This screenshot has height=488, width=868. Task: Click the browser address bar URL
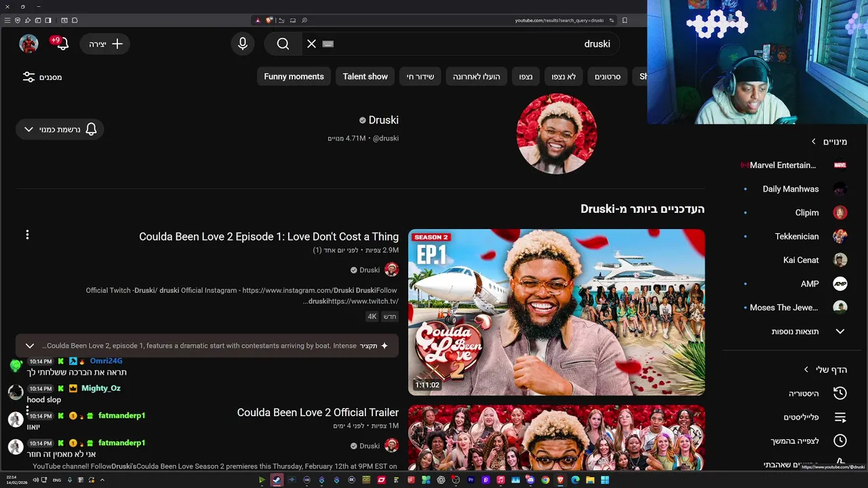(559, 20)
